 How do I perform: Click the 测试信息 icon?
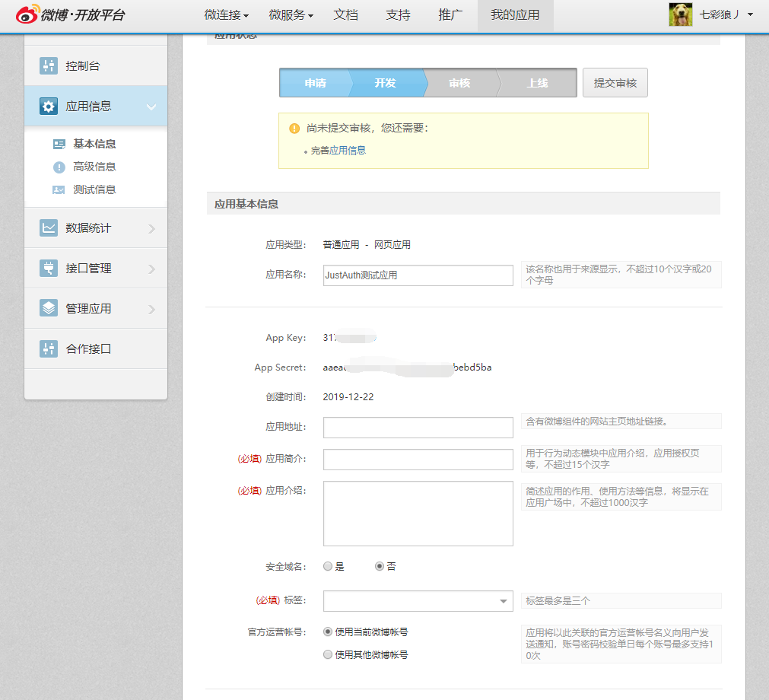click(x=59, y=190)
